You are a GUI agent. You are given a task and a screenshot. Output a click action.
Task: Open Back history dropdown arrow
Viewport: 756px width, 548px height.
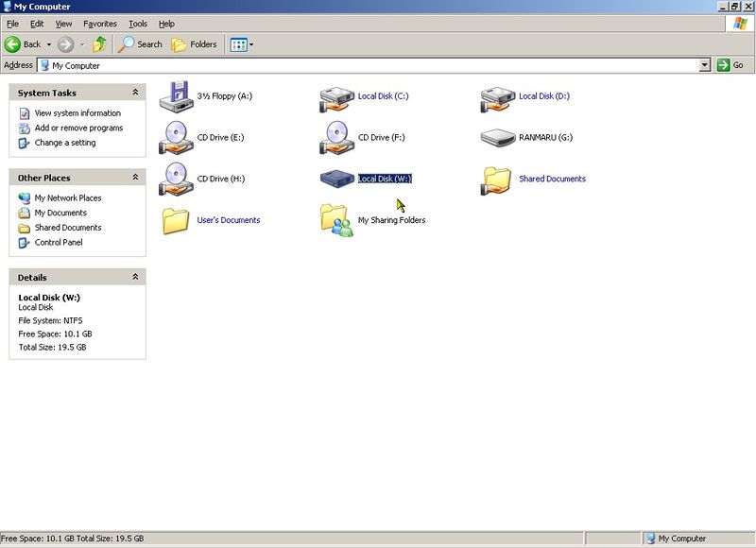pos(49,44)
